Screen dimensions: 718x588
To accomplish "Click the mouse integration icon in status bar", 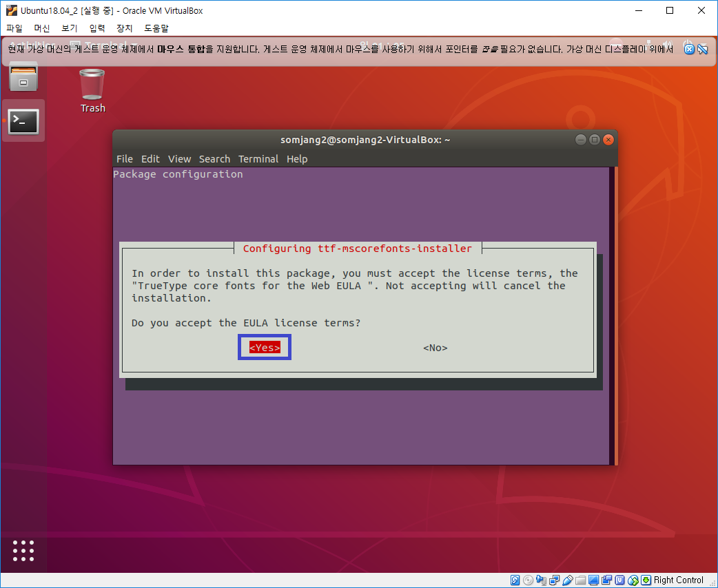I will [x=633, y=580].
